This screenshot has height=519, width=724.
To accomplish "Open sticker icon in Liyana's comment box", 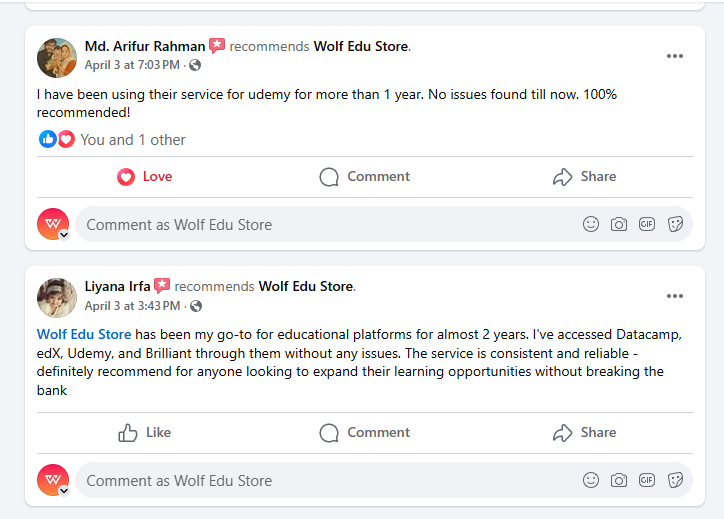I will [x=675, y=480].
